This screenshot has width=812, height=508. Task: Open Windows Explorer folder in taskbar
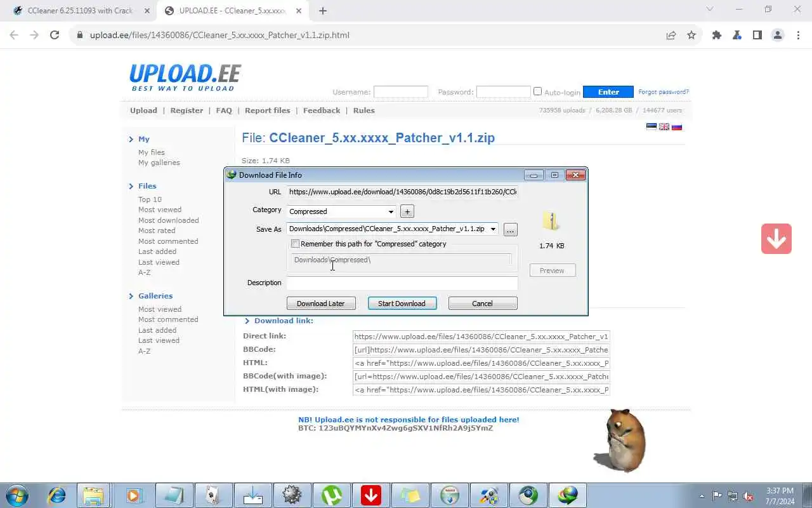(x=94, y=495)
